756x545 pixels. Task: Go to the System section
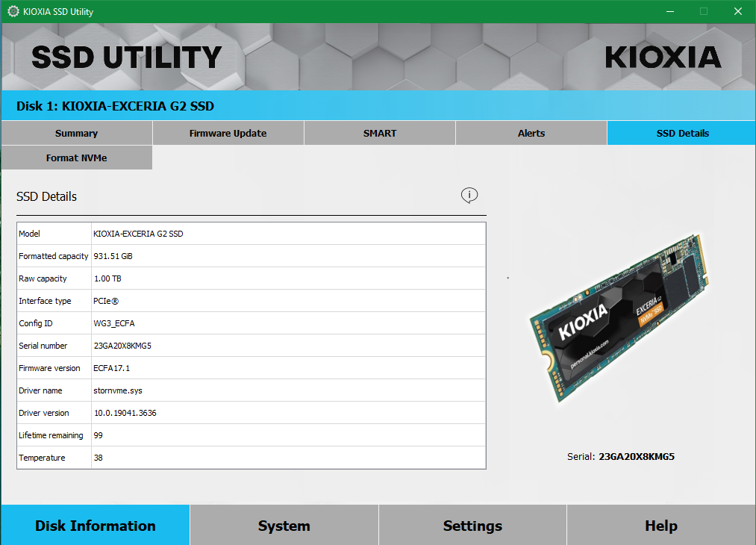click(x=284, y=526)
